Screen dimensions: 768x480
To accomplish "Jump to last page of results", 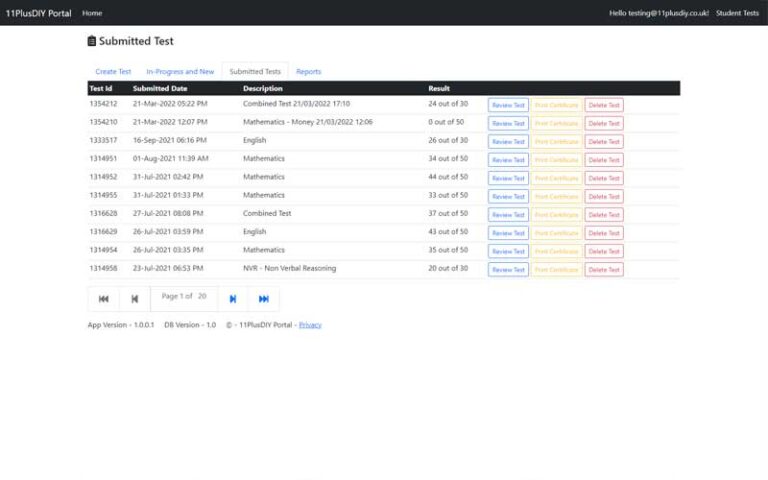I will [x=264, y=298].
